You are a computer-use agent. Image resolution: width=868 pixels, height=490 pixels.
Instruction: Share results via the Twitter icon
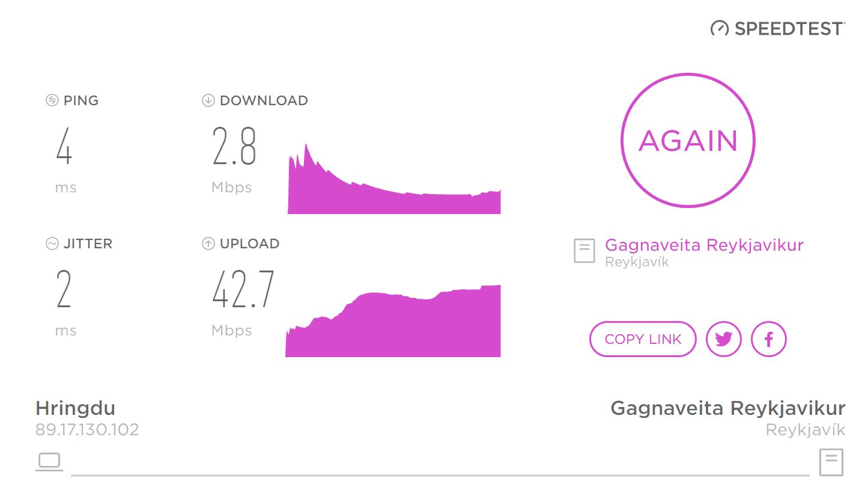pyautogui.click(x=723, y=339)
